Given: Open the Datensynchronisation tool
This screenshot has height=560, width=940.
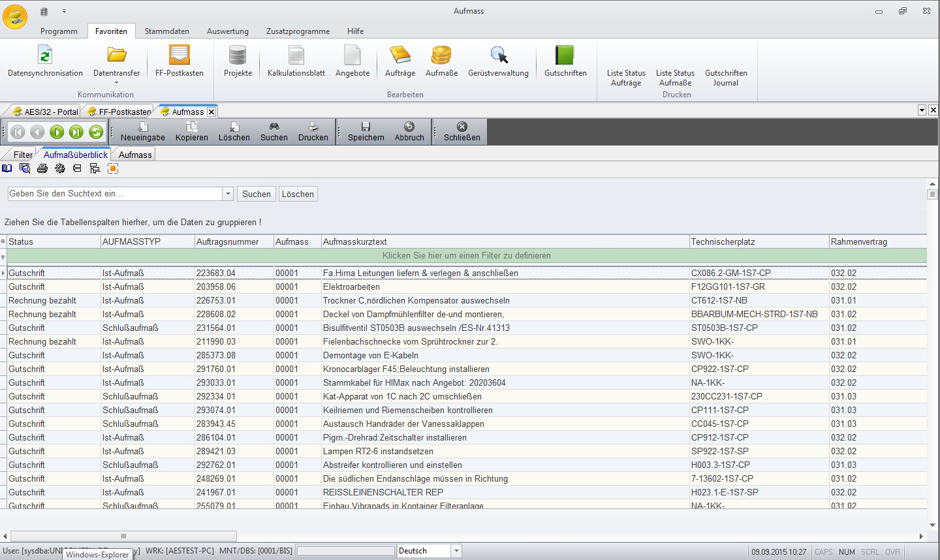Looking at the screenshot, I should (45, 61).
